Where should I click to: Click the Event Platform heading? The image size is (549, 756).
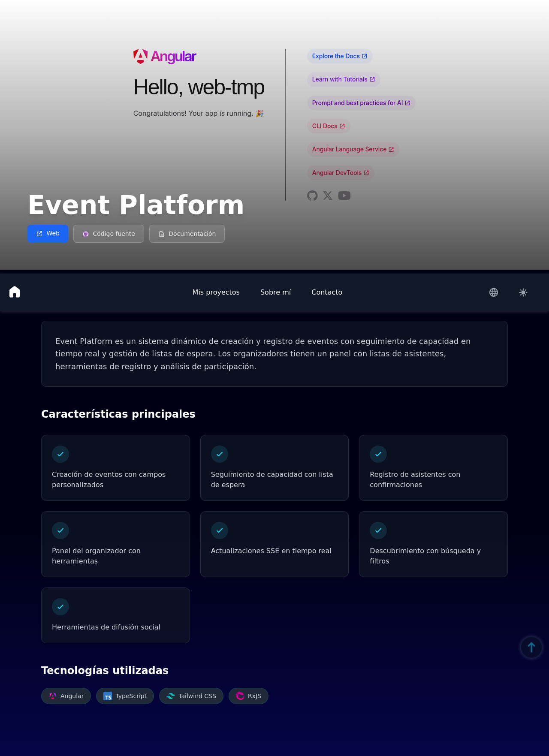tap(136, 205)
